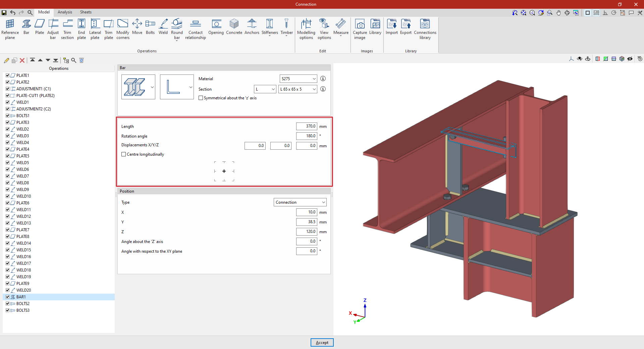Screen dimensions: 644x349
Task: Open the Sheets tab
Action: coord(86,12)
